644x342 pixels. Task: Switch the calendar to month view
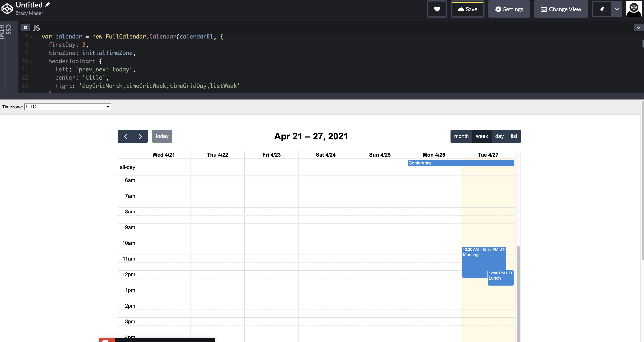(461, 136)
